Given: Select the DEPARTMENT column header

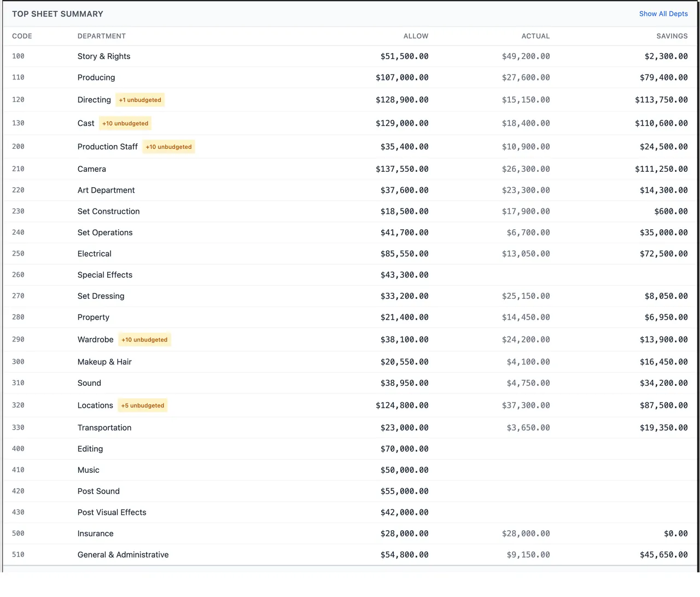Looking at the screenshot, I should click(x=102, y=36).
